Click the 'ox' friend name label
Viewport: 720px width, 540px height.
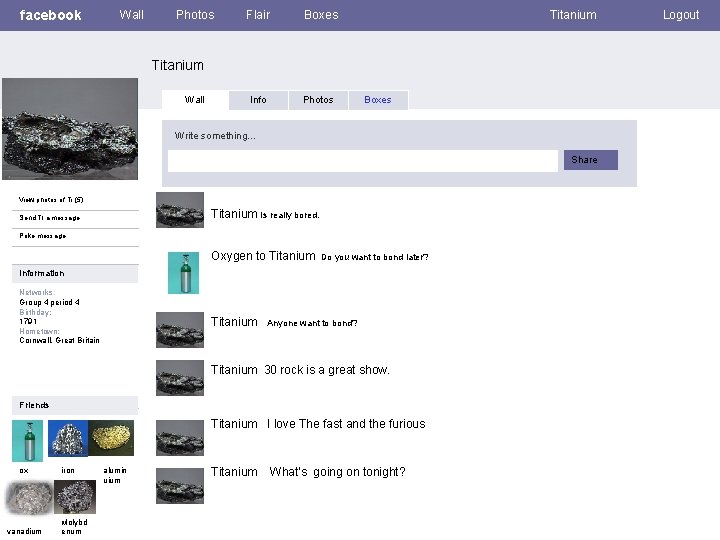tap(24, 471)
